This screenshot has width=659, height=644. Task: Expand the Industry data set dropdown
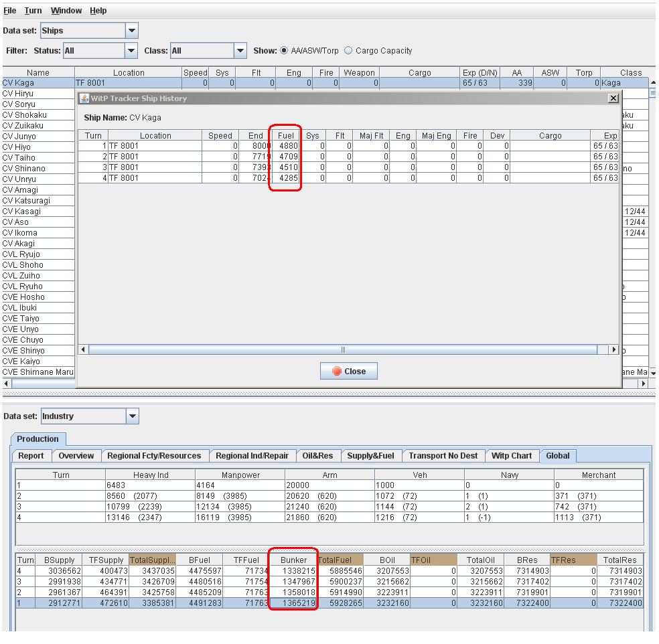pyautogui.click(x=133, y=416)
